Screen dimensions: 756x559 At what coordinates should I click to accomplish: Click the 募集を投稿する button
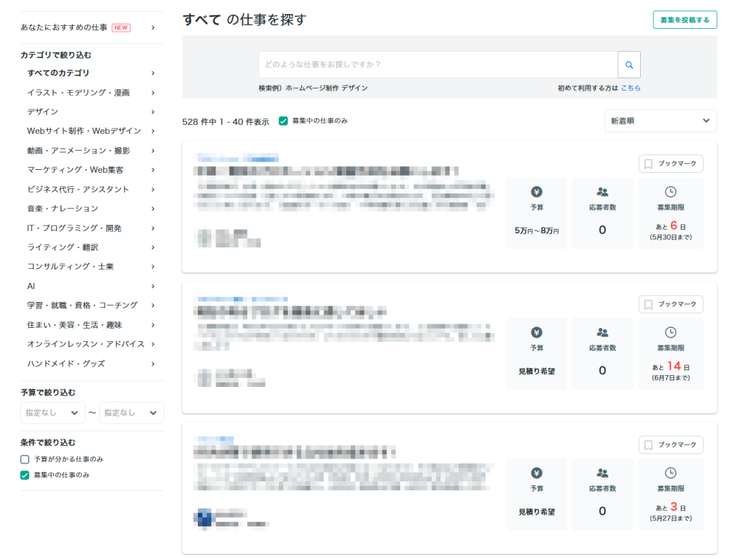pyautogui.click(x=684, y=20)
